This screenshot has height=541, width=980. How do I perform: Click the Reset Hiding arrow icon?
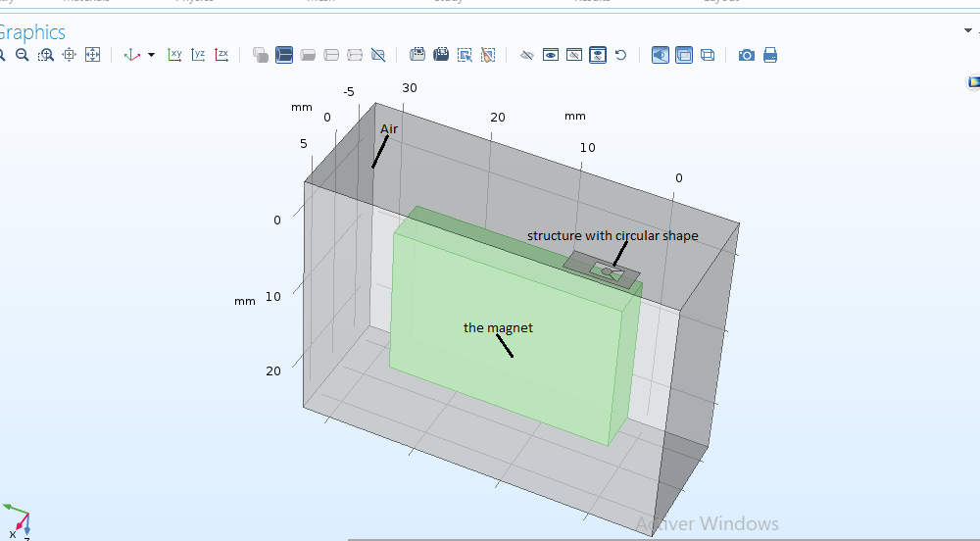620,55
